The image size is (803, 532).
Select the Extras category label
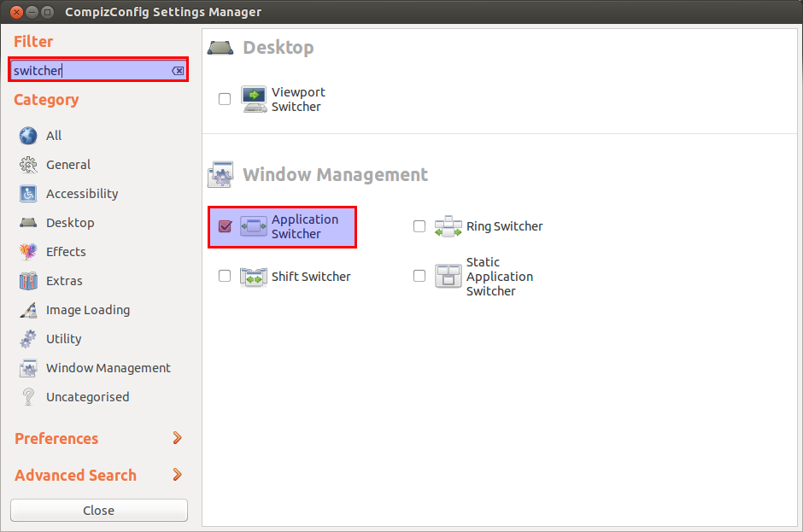(x=64, y=281)
